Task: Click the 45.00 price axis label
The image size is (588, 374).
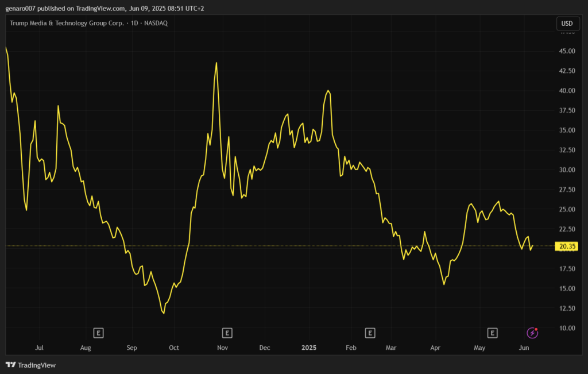Action: [567, 51]
